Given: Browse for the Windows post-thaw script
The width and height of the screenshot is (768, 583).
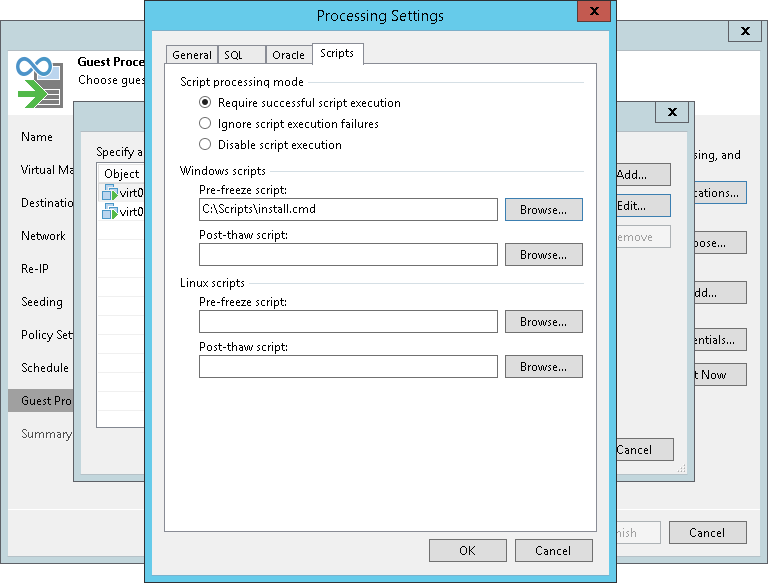Looking at the screenshot, I should point(543,255).
